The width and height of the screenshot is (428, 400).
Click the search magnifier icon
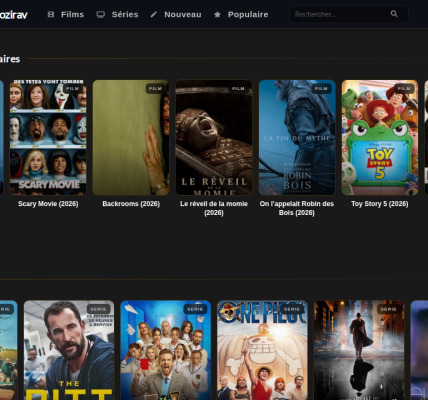coord(394,14)
